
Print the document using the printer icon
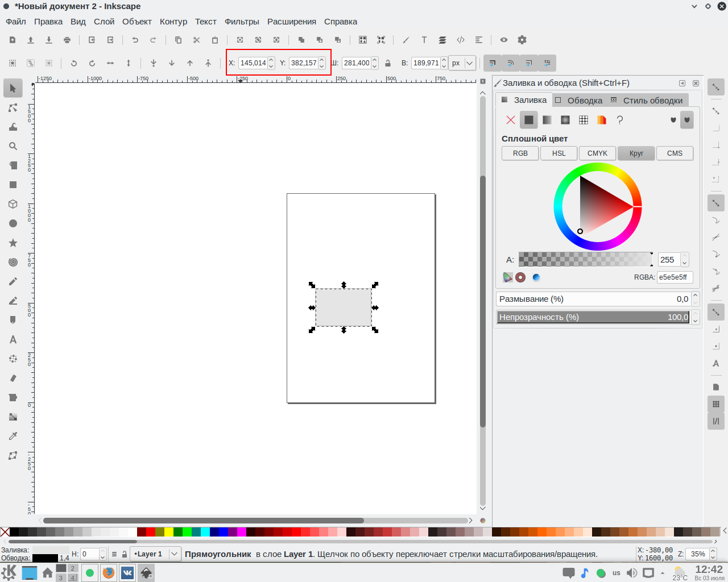tap(67, 40)
